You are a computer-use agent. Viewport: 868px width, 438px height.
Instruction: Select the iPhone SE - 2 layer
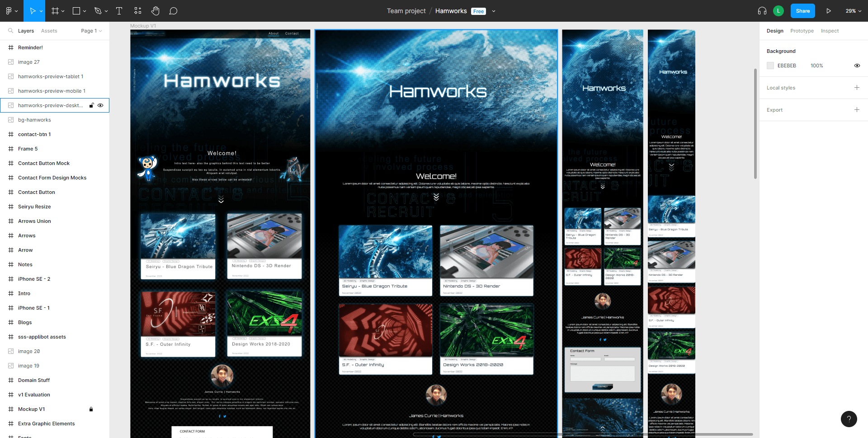point(55,279)
